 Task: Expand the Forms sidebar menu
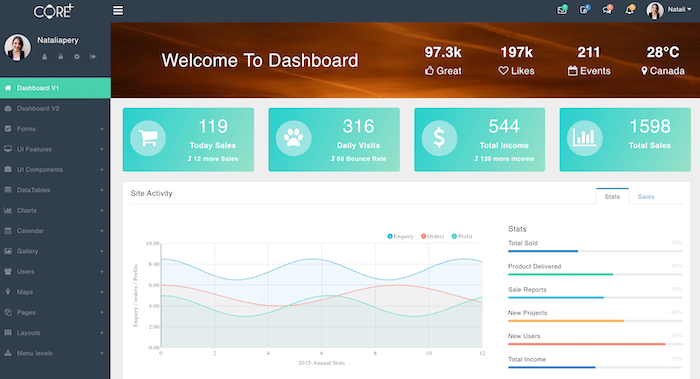tap(55, 129)
